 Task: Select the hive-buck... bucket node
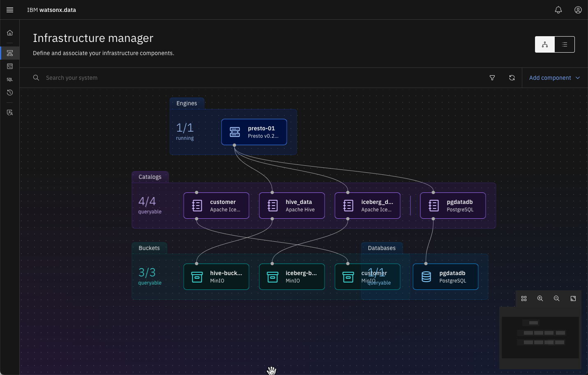point(216,277)
